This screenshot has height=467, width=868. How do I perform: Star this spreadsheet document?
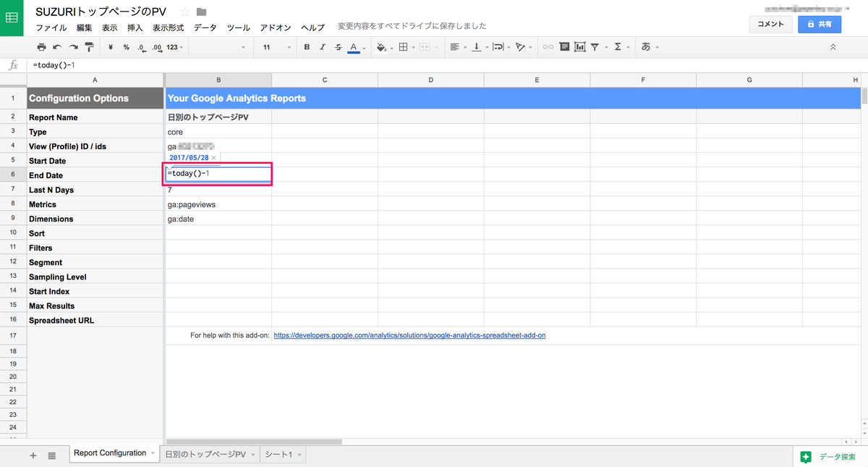[x=184, y=12]
